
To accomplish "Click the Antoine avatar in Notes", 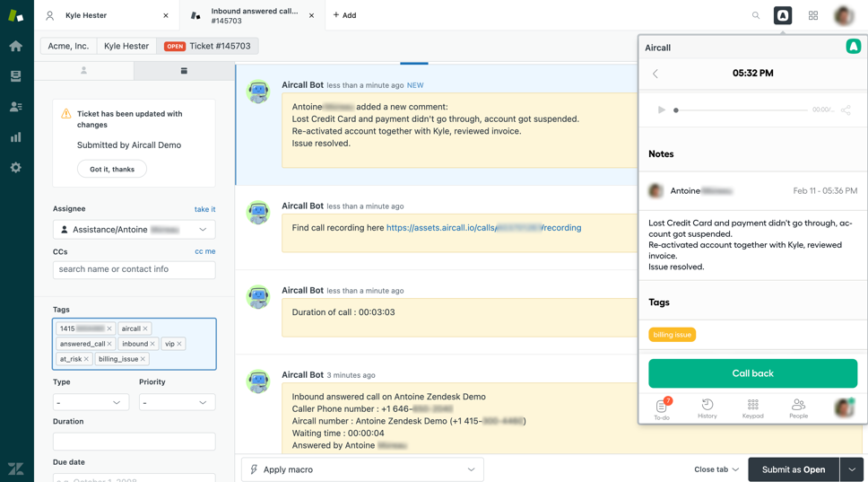I will [656, 191].
